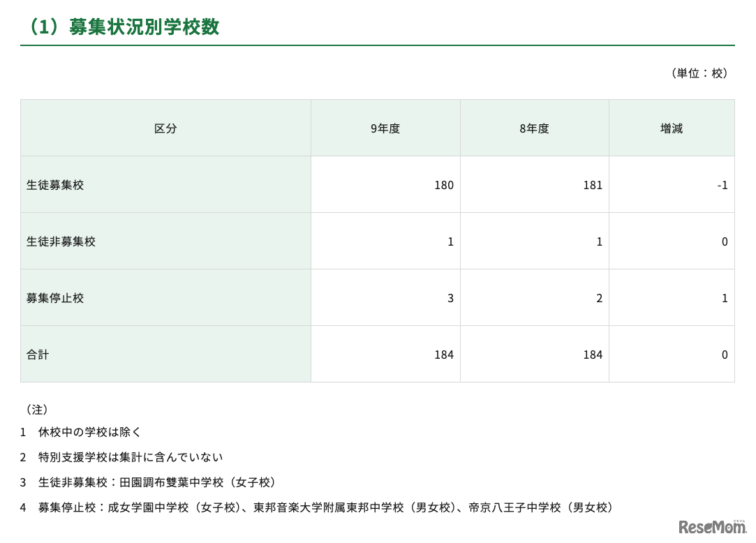Select the 合計 row label

pyautogui.click(x=38, y=355)
